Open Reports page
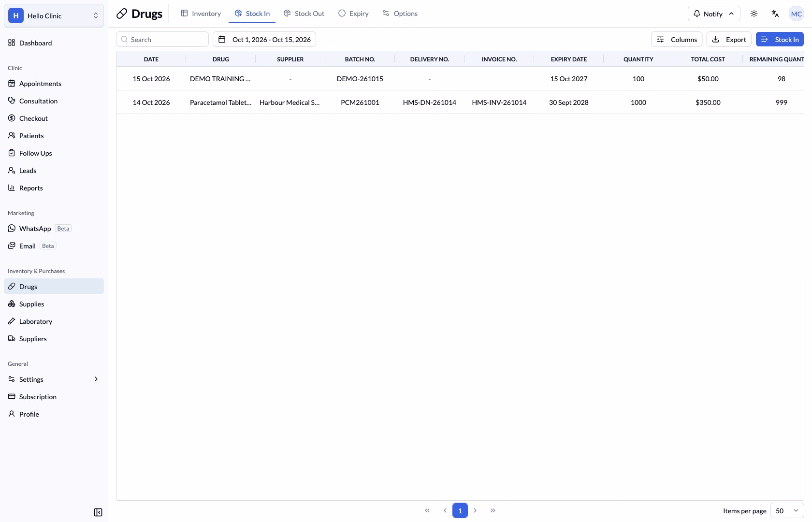Viewport: 812px width, 522px height. (54, 188)
